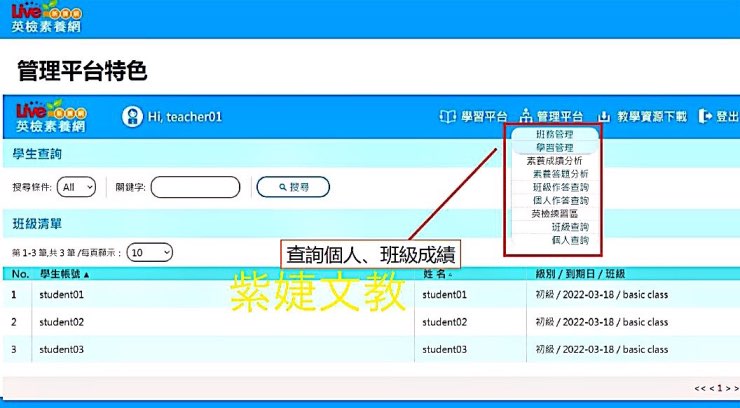Click the logout arrow icon beside 登出
The image size is (740, 408).
tap(705, 117)
